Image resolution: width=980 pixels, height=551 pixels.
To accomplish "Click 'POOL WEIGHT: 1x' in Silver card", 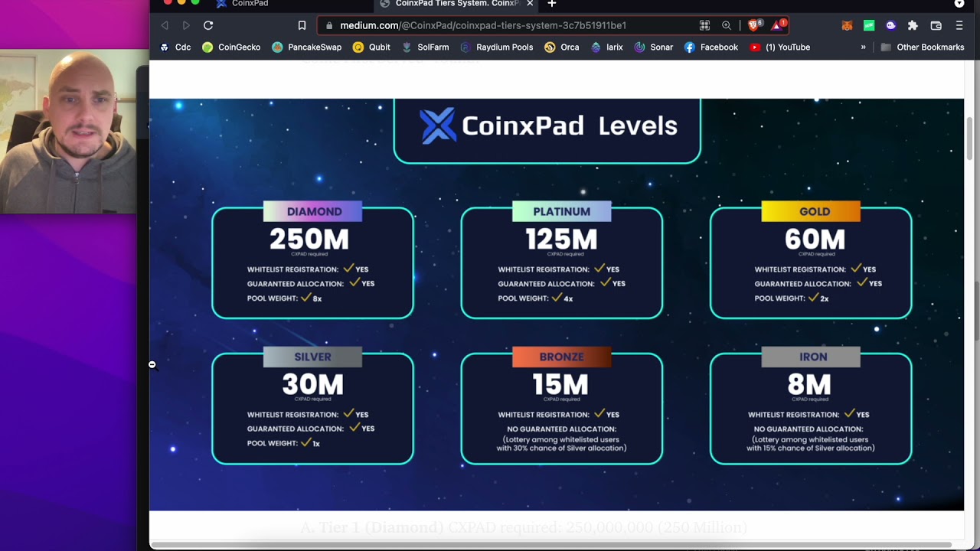I will (x=283, y=443).
